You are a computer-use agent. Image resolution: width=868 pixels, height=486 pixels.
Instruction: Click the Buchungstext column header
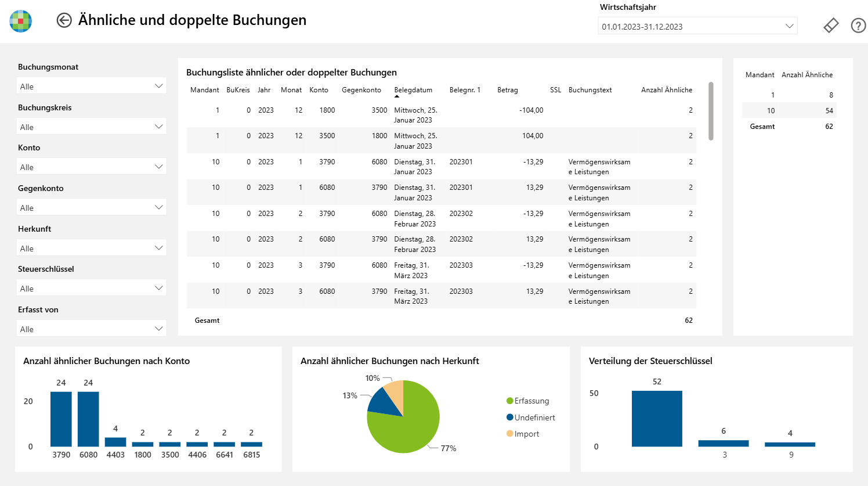(x=590, y=90)
